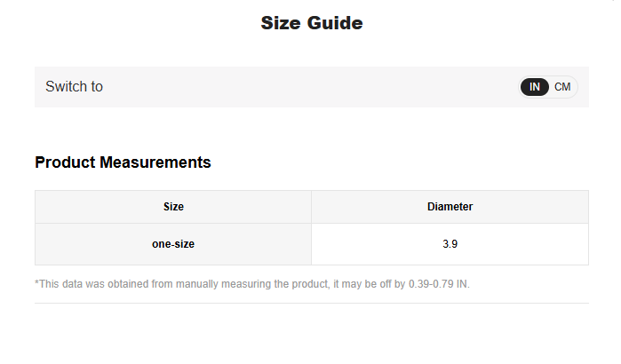621x364 pixels.
Task: Click the one-size table cell
Action: coord(173,244)
